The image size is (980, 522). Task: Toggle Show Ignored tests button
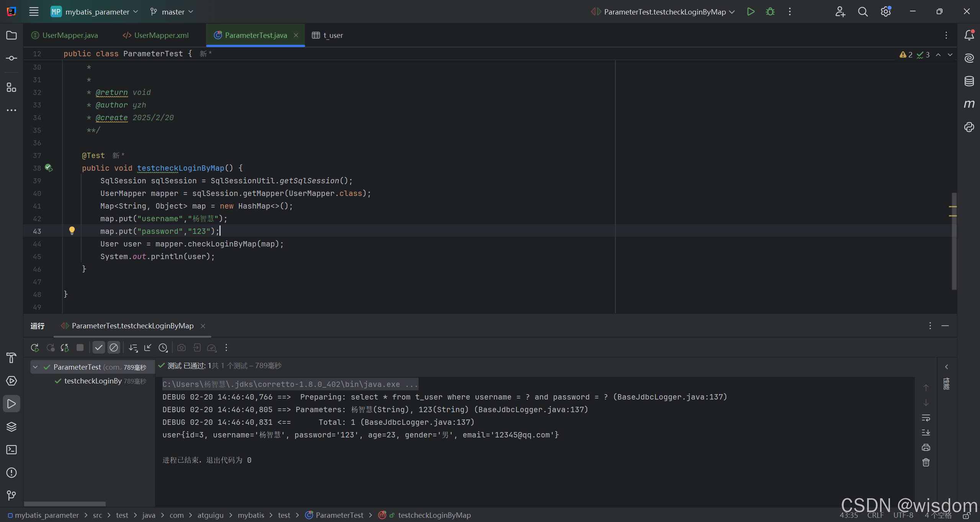click(114, 347)
